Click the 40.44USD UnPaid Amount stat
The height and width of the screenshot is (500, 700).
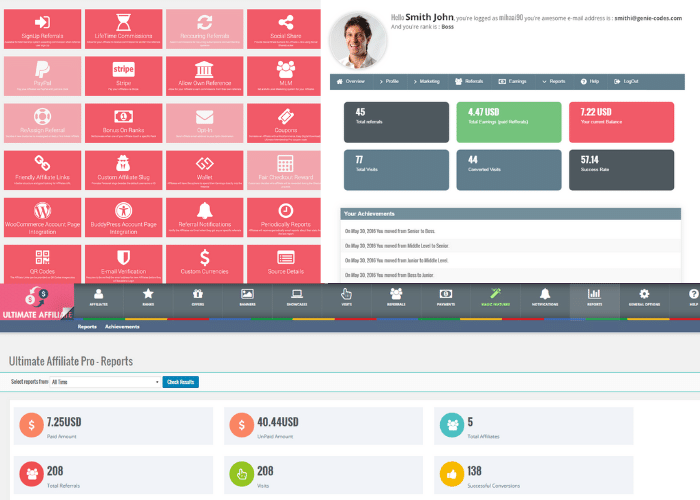[323, 426]
